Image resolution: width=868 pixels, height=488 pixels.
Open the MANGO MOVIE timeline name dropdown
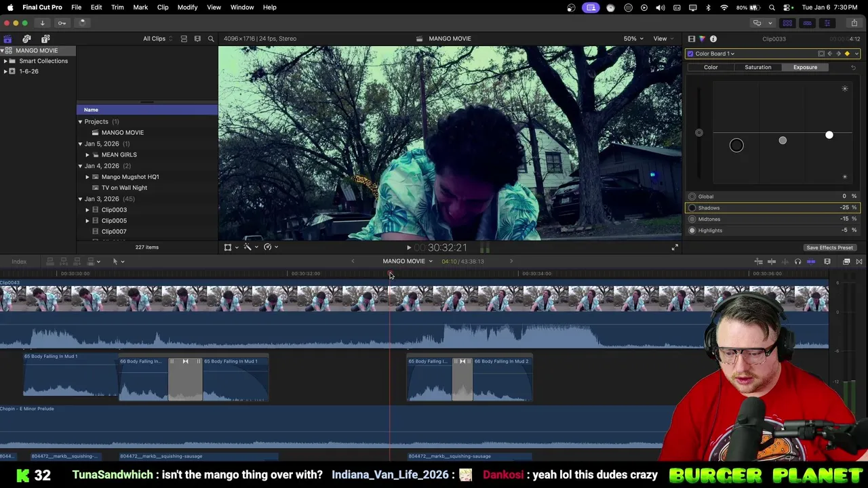point(407,261)
